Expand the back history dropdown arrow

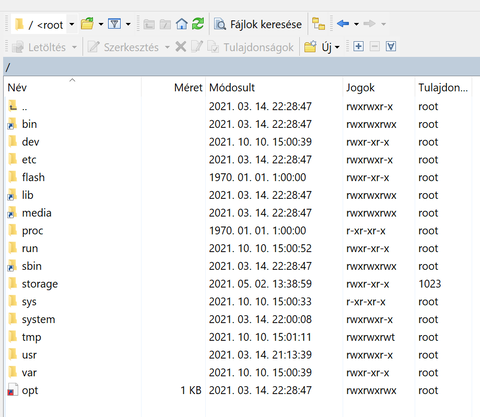(356, 24)
